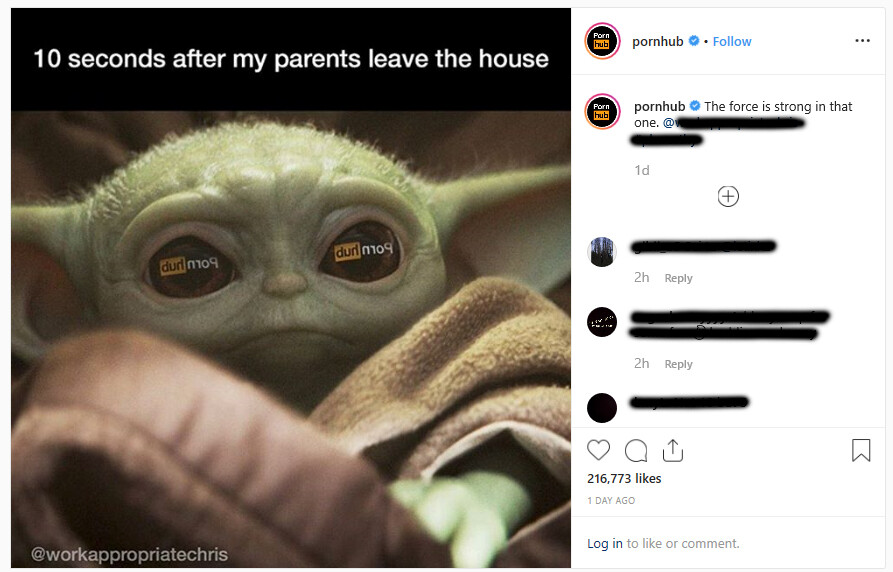The height and width of the screenshot is (572, 893).
Task: Reply to the first 2h comment
Action: tap(678, 278)
